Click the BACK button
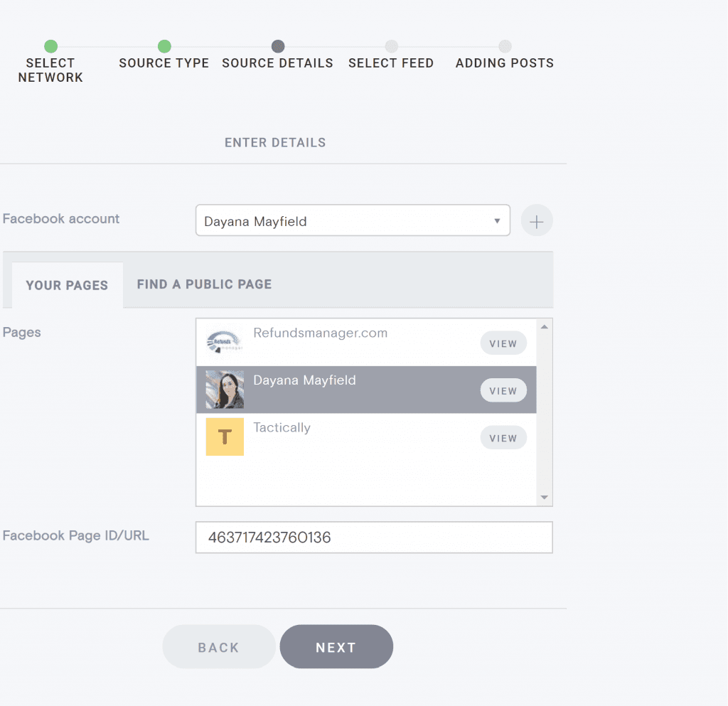Viewport: 728px width, 706px height. tap(218, 646)
